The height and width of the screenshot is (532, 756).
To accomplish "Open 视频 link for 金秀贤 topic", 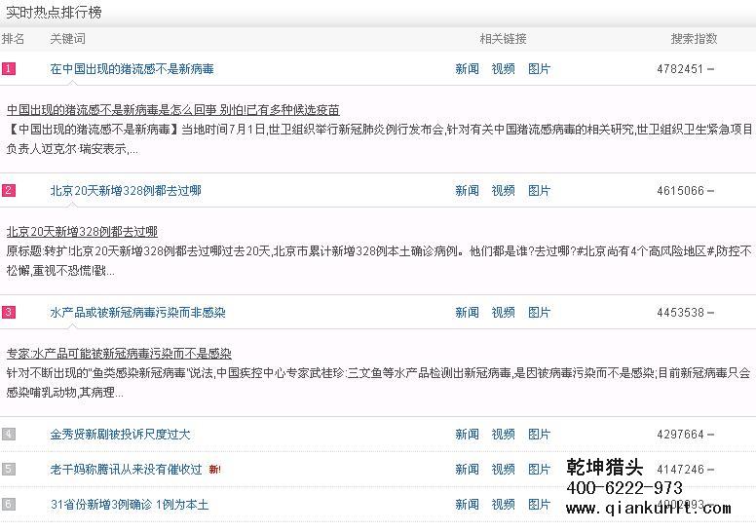I will coord(503,435).
